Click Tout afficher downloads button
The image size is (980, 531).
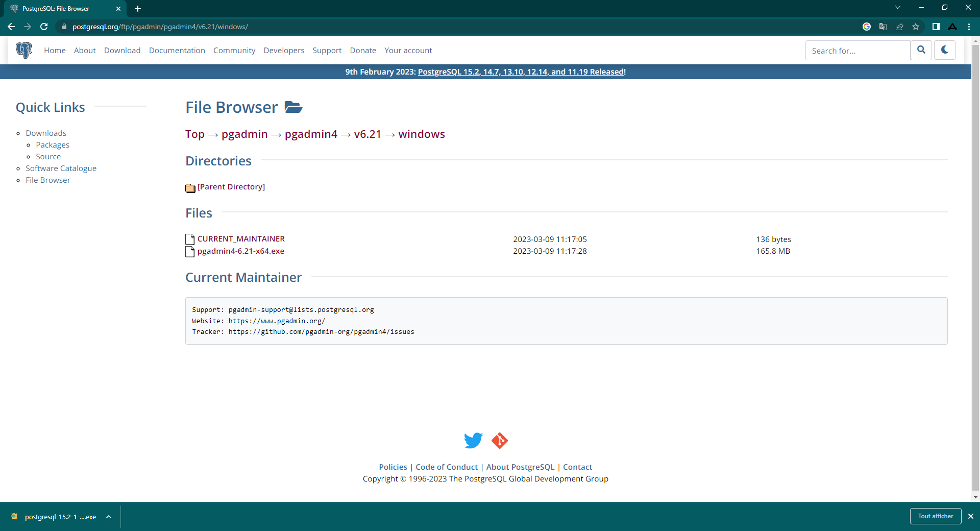click(936, 516)
